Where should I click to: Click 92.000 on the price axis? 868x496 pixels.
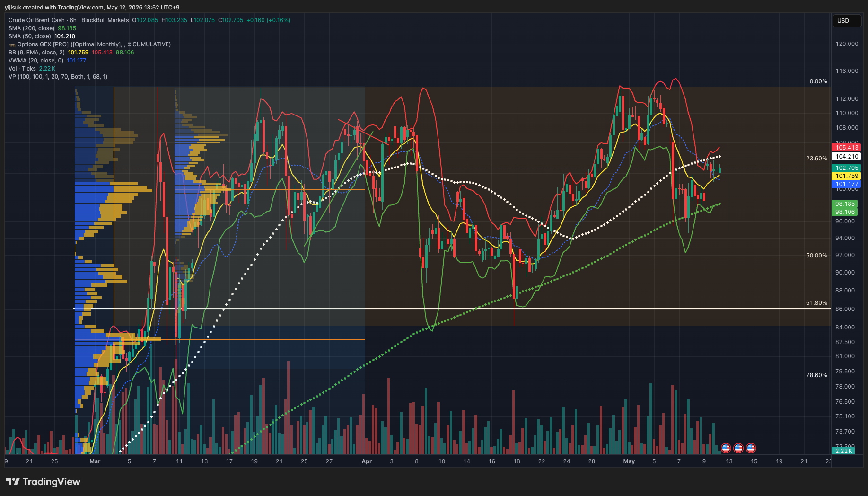click(845, 255)
